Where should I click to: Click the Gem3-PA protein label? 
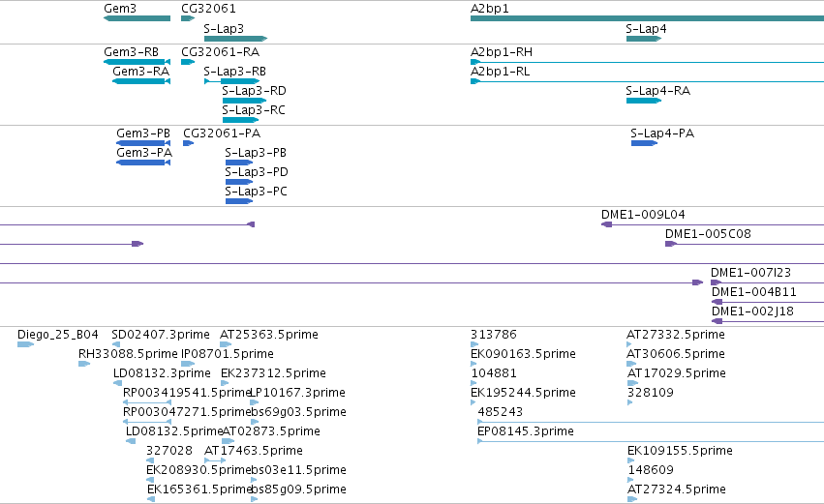pos(144,153)
